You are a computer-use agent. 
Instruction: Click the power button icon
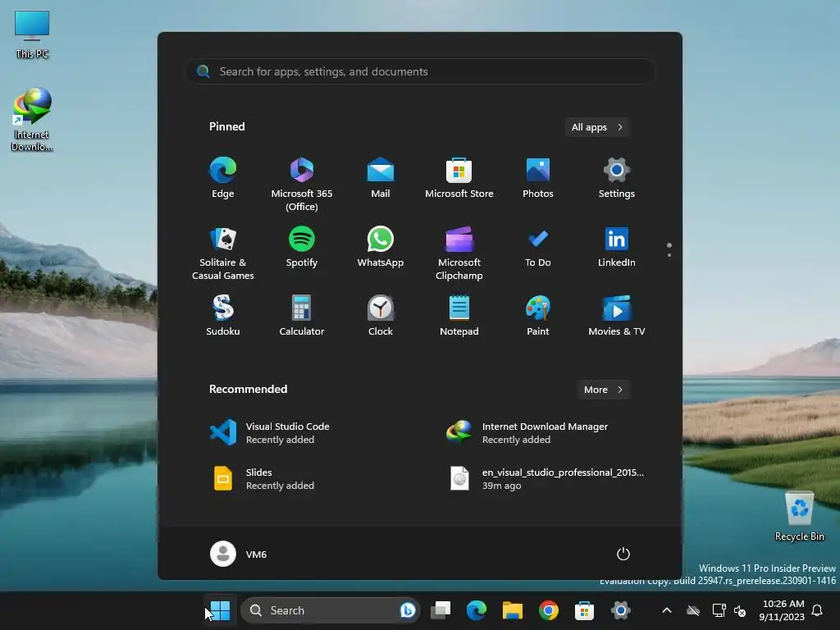pyautogui.click(x=623, y=554)
